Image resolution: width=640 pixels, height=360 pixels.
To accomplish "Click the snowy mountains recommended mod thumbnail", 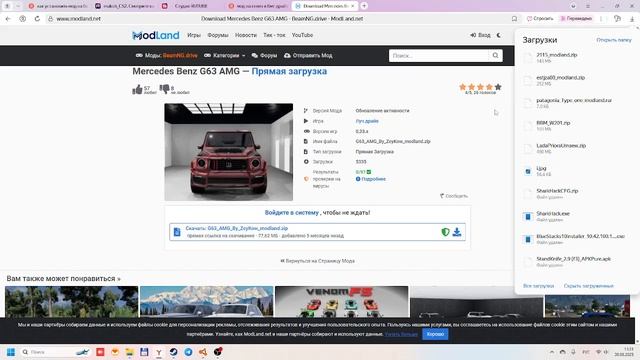I will [207, 302].
